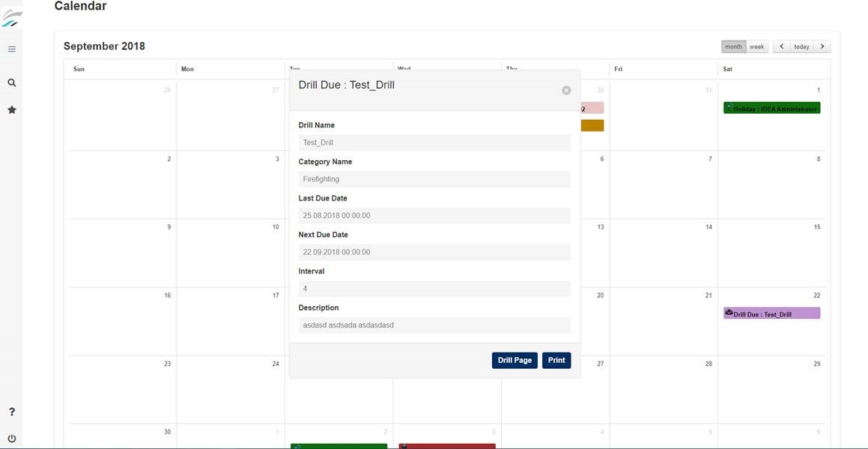The width and height of the screenshot is (868, 449).
Task: Click the application logo at top left
Action: [12, 18]
